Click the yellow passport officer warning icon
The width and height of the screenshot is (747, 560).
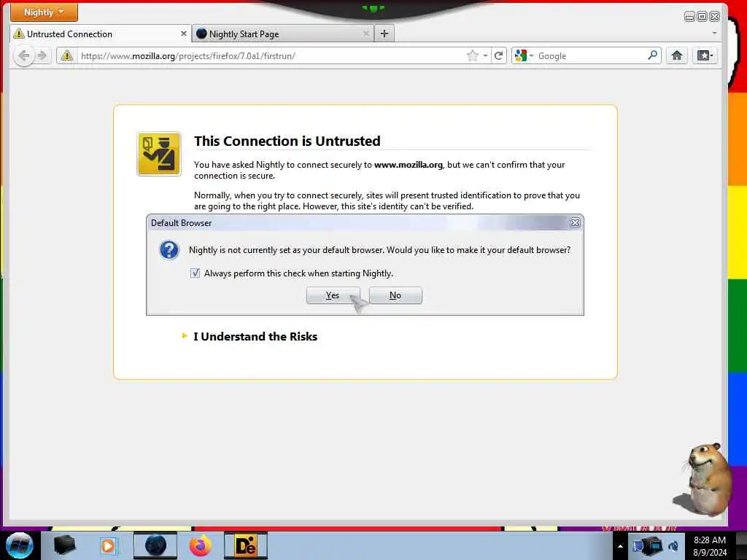click(159, 154)
